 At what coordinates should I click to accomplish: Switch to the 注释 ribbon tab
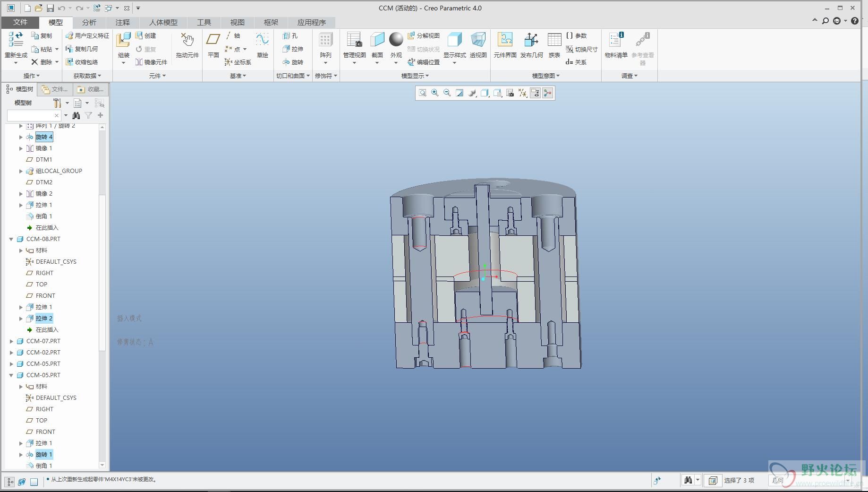click(x=122, y=22)
